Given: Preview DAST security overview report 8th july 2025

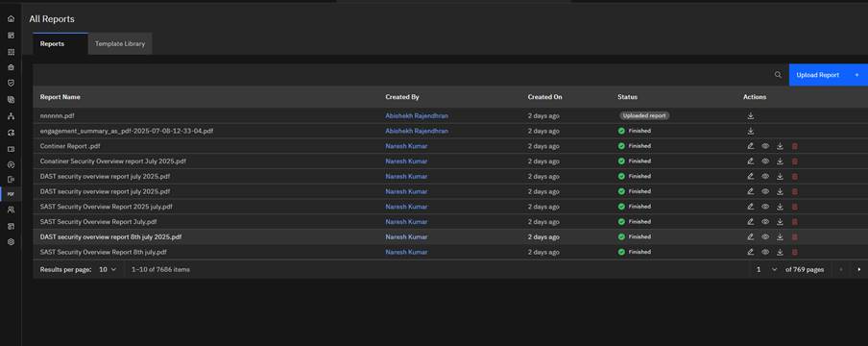Looking at the screenshot, I should (x=765, y=236).
